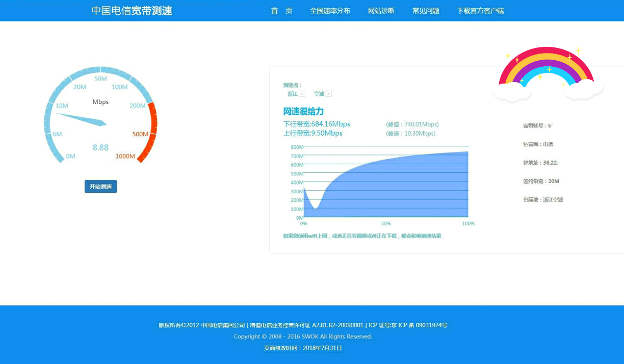Click the 运营商：电信 info row
Viewport: 624px width, 364px height.
click(538, 144)
